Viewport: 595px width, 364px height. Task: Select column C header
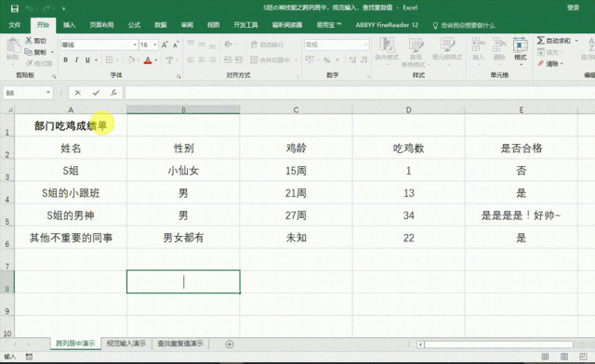pos(296,110)
